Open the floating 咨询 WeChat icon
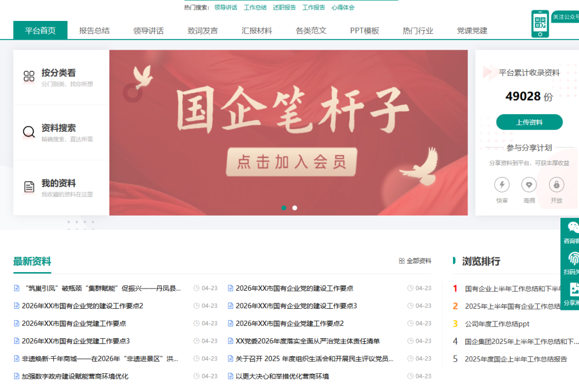 tap(572, 228)
